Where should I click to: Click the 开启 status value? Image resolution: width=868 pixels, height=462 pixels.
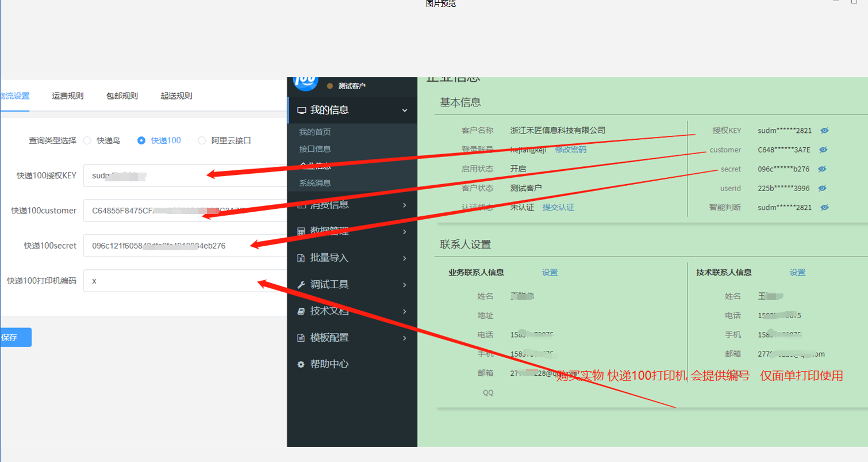click(x=518, y=169)
